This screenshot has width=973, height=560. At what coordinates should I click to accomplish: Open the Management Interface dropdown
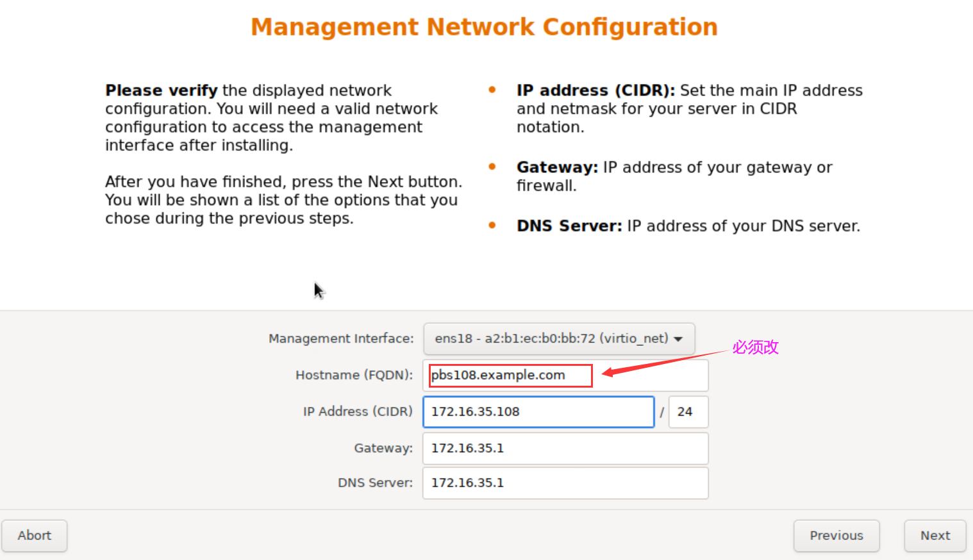pos(559,338)
